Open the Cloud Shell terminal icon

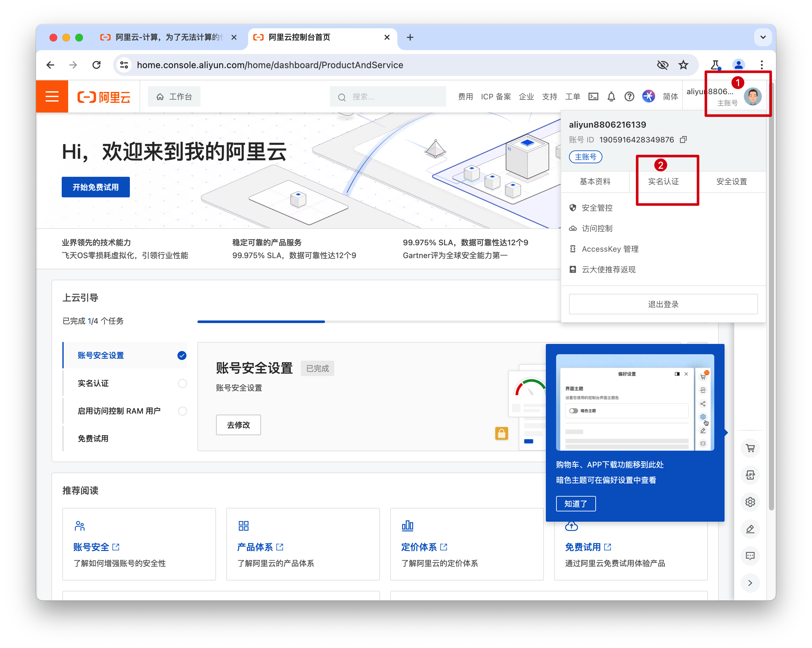coord(593,97)
